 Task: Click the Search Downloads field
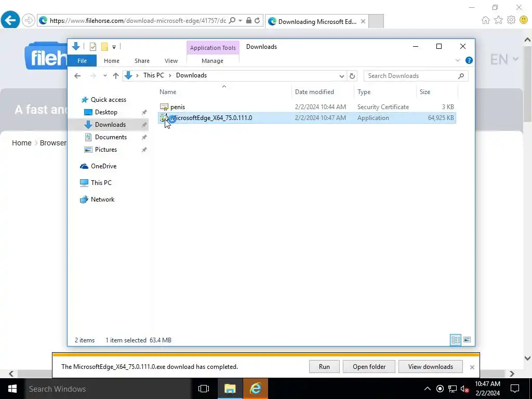tap(416, 76)
